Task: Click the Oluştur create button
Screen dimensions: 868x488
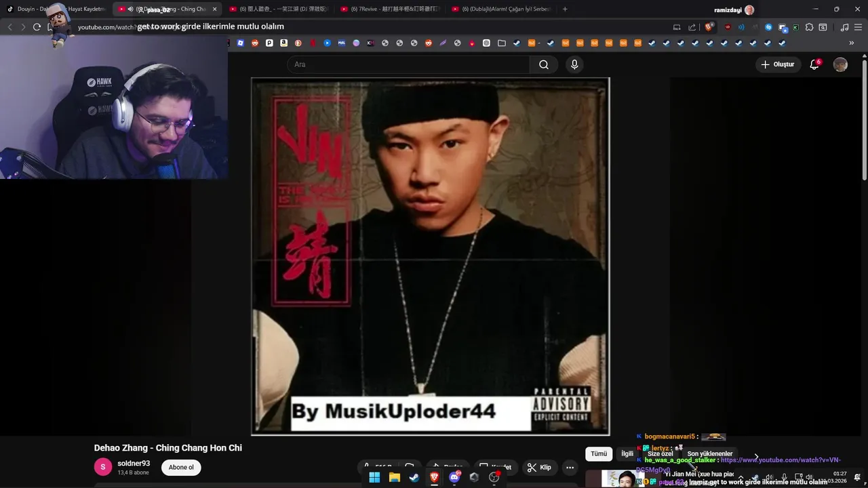Action: 778,64
